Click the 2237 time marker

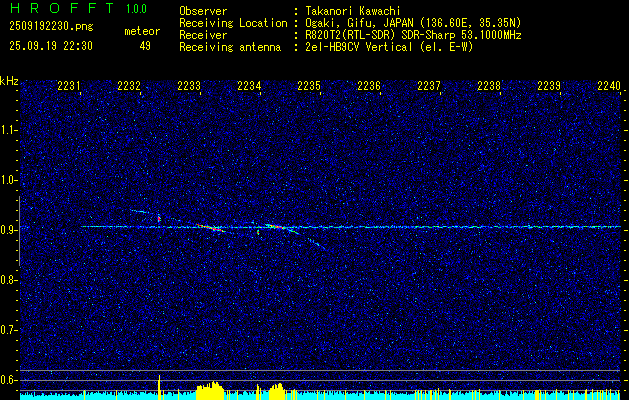tap(428, 86)
